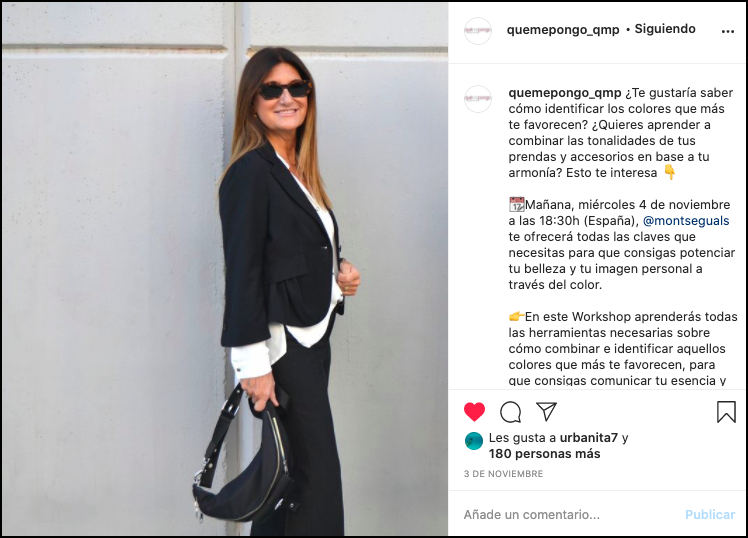Open quemepongo_qmp username in post header
Viewport: 748px width, 538px height.
coord(563,30)
